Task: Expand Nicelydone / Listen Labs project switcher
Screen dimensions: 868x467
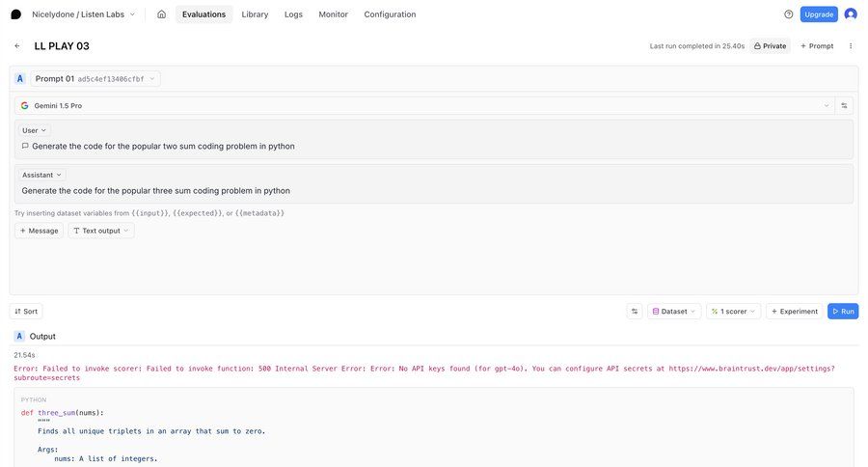Action: point(83,14)
